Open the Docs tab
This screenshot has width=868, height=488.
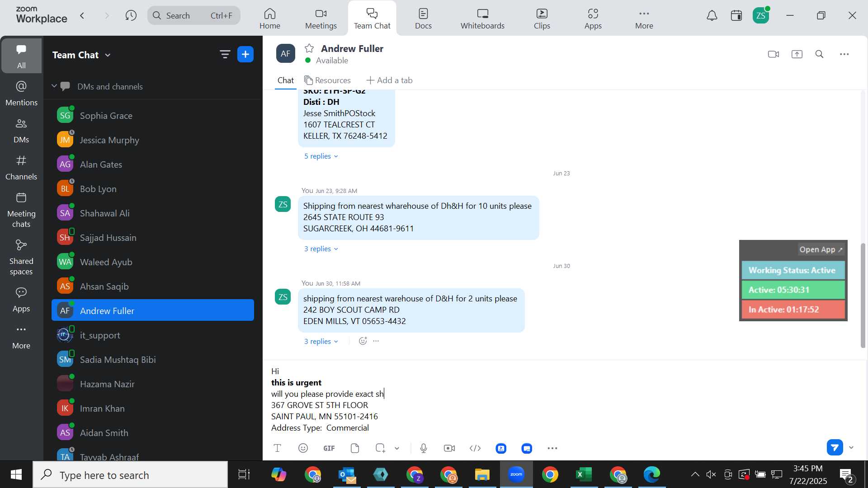tap(423, 19)
